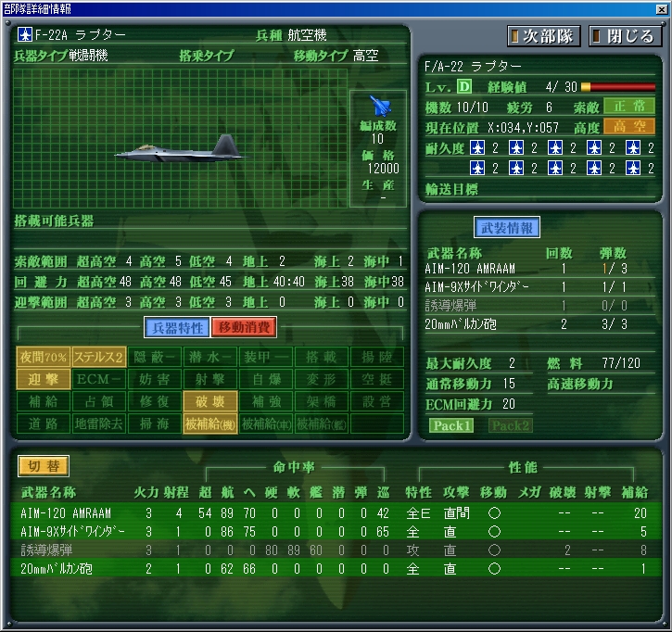The height and width of the screenshot is (632, 672).
Task: Click the 自爆 trait cell
Action: (x=266, y=380)
